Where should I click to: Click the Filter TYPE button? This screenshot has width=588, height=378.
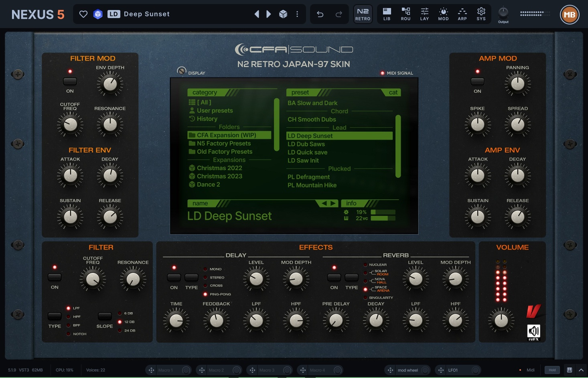click(x=55, y=316)
